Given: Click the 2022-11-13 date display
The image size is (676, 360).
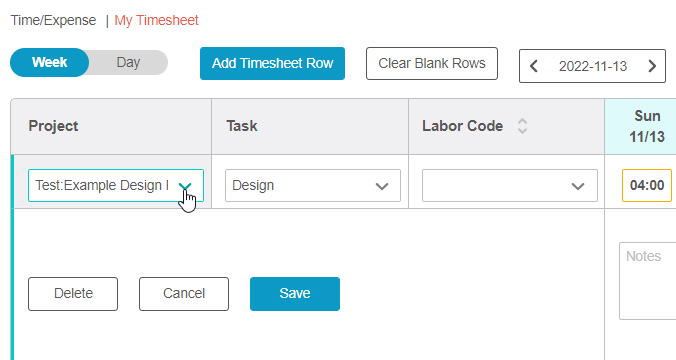Looking at the screenshot, I should (x=593, y=66).
